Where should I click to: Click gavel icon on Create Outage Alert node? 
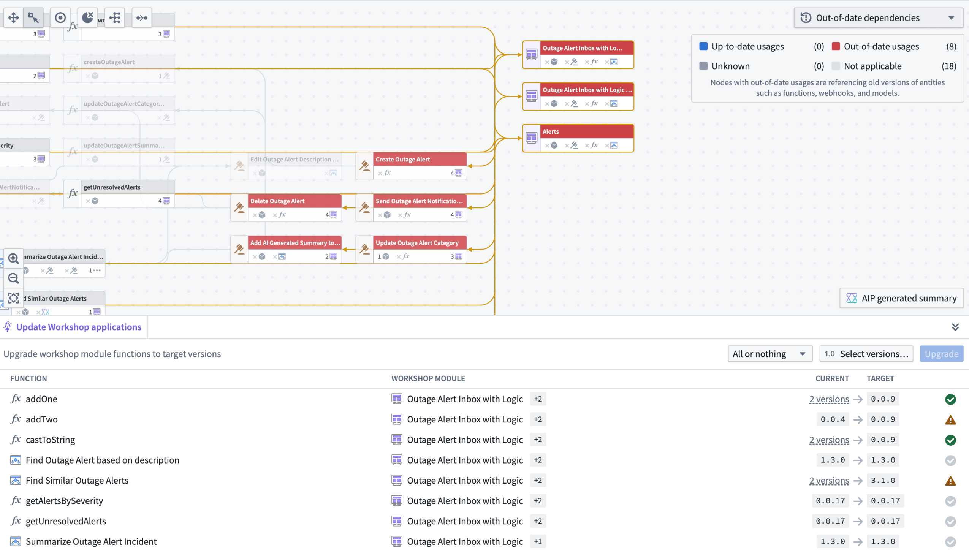pos(364,166)
